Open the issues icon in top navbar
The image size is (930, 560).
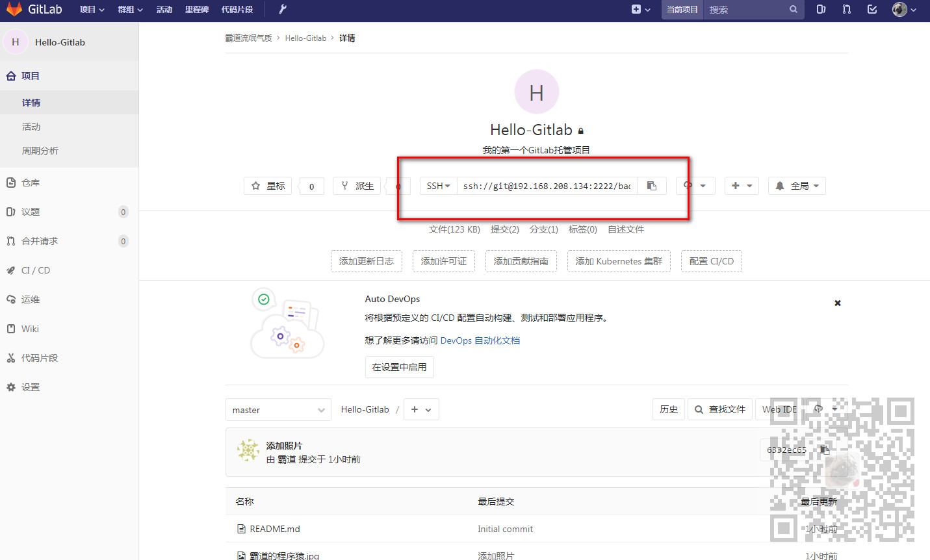tap(821, 9)
